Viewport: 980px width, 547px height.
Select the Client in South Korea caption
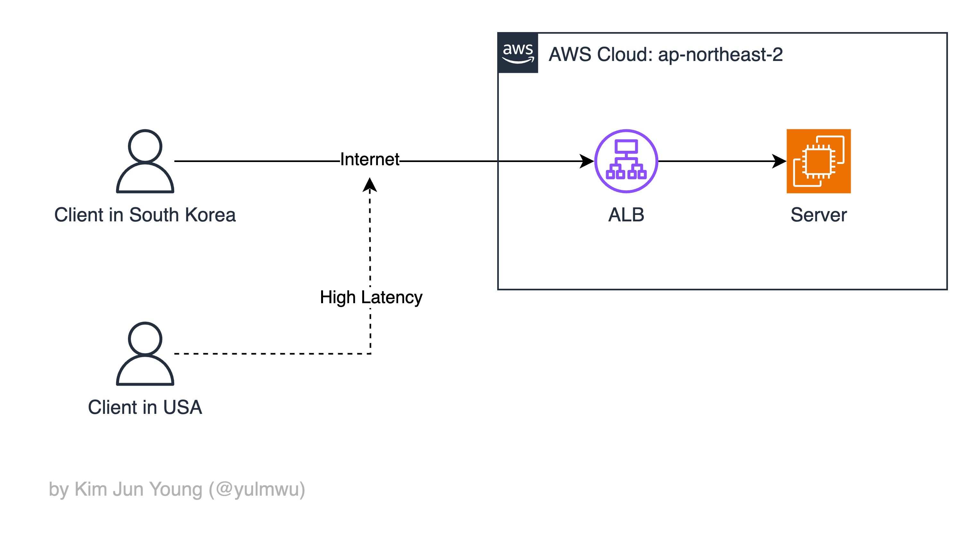[145, 215]
